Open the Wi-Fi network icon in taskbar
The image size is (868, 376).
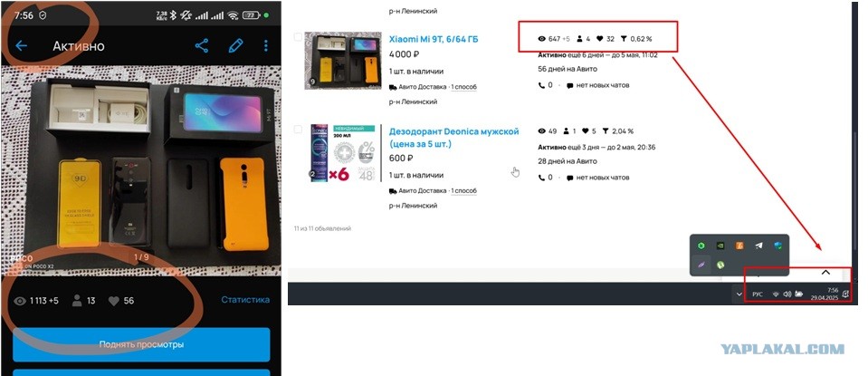tap(776, 294)
